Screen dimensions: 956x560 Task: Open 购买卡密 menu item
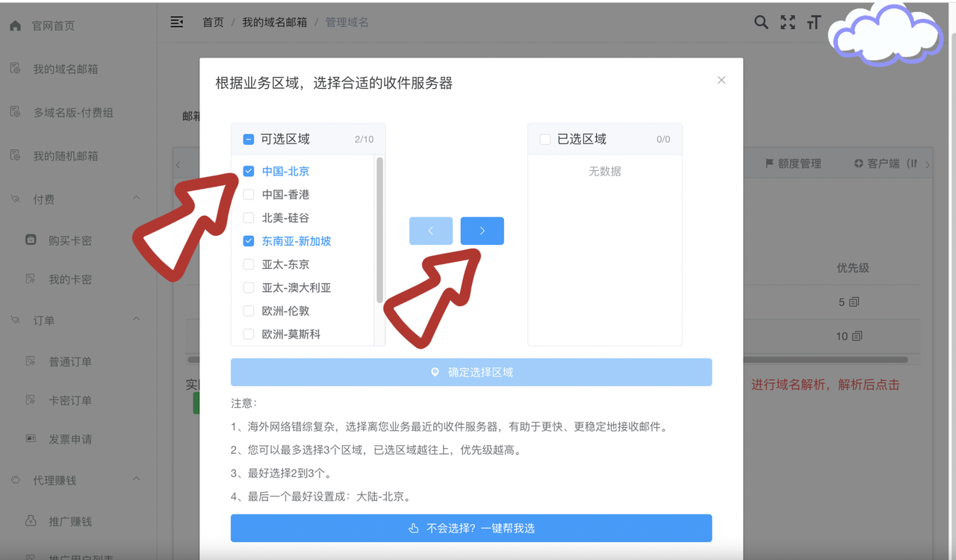(x=70, y=240)
